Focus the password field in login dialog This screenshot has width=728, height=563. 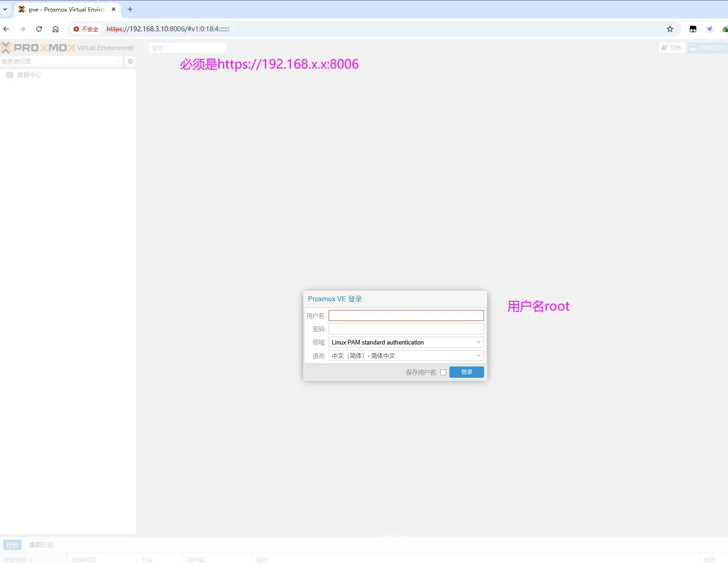406,329
